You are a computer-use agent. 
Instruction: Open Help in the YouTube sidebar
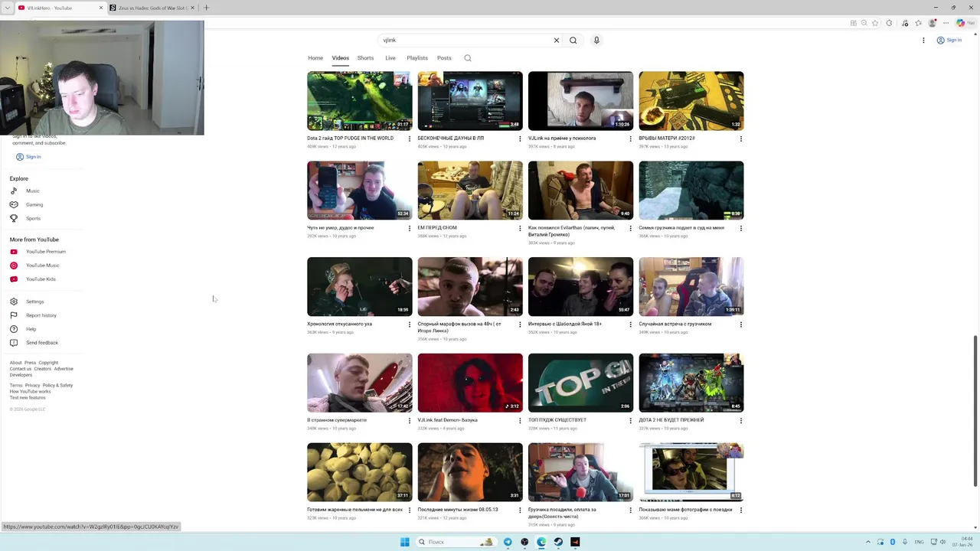tap(31, 329)
